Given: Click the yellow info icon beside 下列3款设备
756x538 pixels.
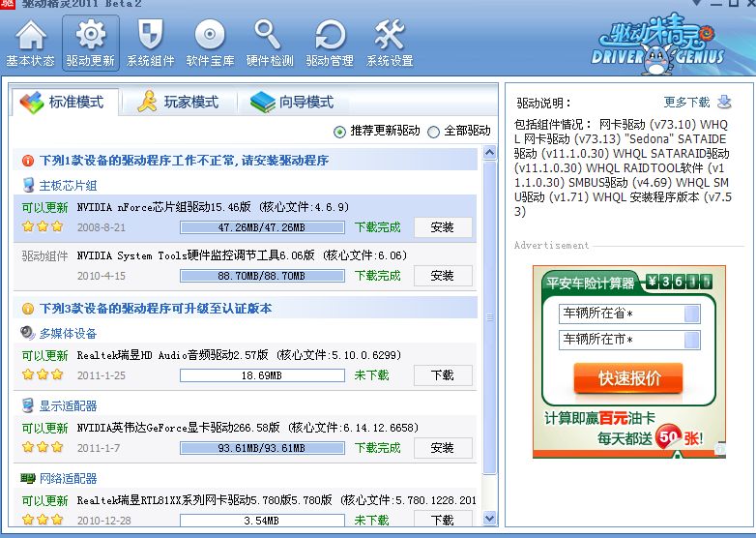Looking at the screenshot, I should click(x=28, y=309).
